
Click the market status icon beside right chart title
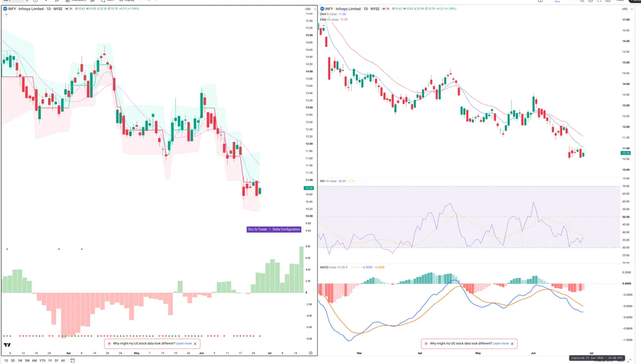385,9
